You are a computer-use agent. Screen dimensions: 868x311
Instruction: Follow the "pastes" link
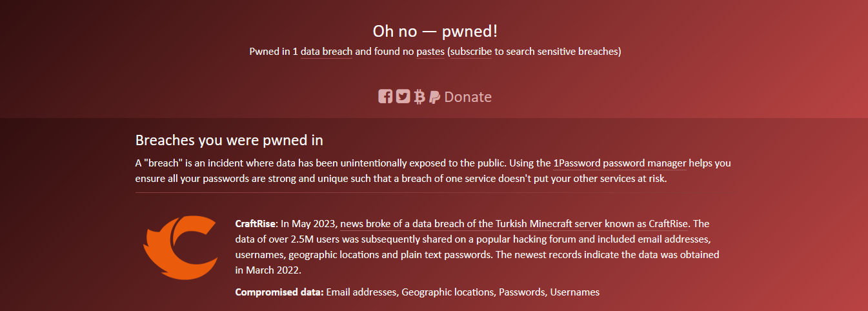430,51
